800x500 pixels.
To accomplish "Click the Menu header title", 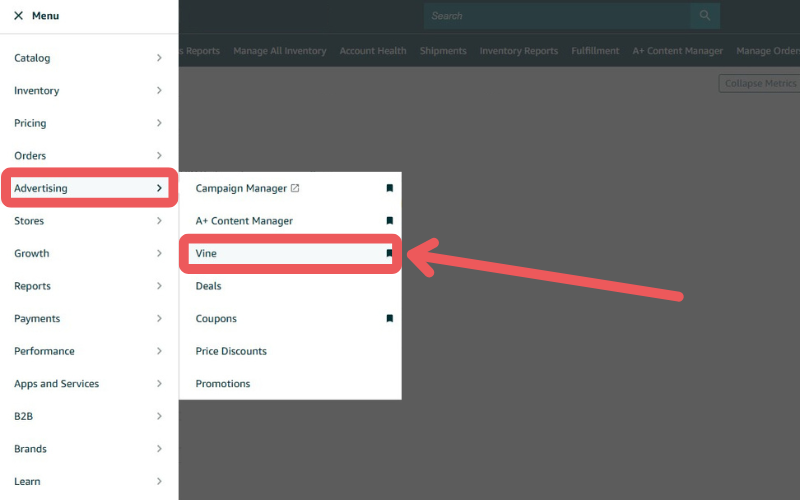I will coord(45,16).
